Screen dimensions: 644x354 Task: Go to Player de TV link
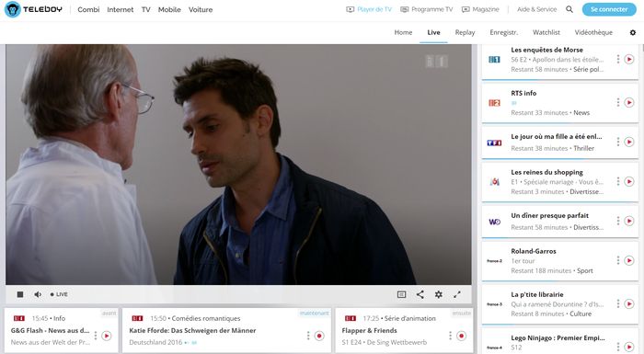pos(369,9)
